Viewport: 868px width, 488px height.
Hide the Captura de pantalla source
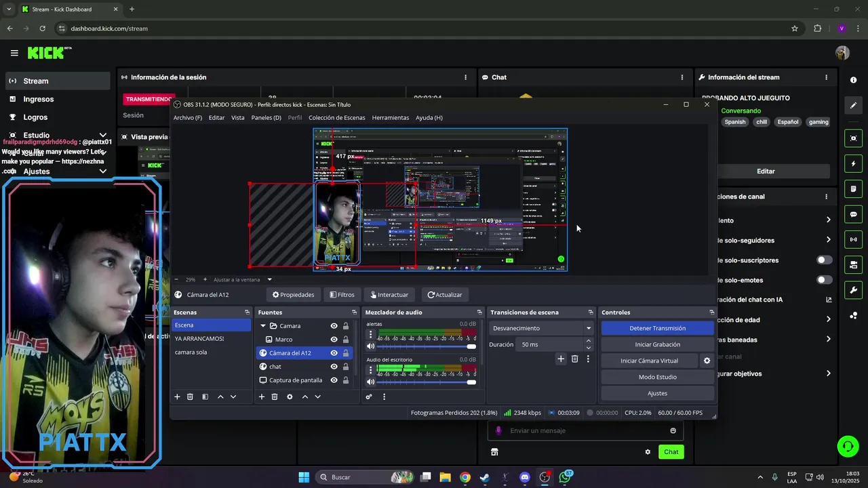coord(334,380)
